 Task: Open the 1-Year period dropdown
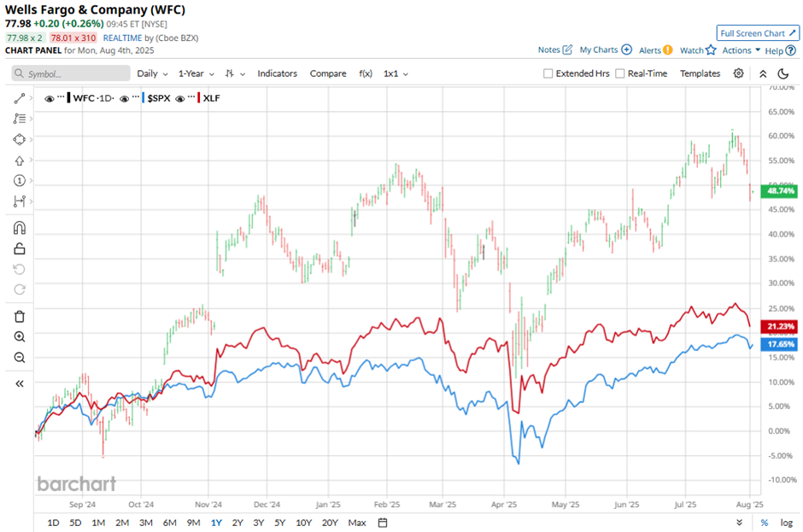196,73
